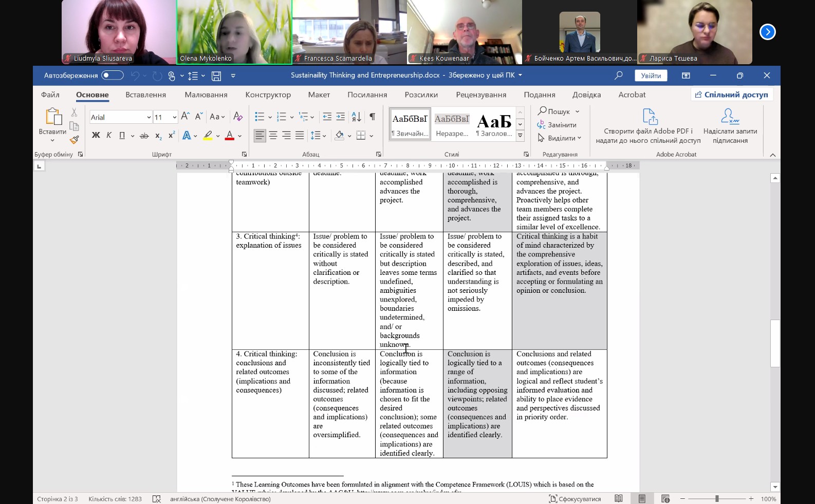Toggle Bold (Ж) formatting

point(96,136)
